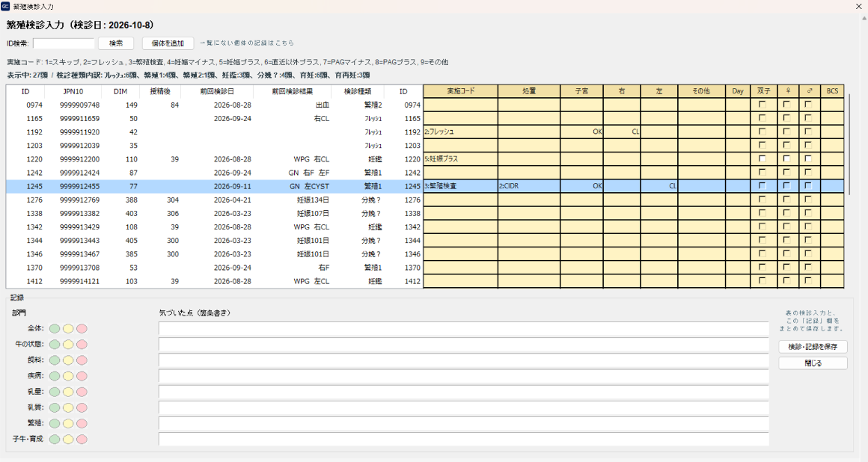Click the 閉じる button
This screenshot has height=462, width=868.
click(x=813, y=363)
